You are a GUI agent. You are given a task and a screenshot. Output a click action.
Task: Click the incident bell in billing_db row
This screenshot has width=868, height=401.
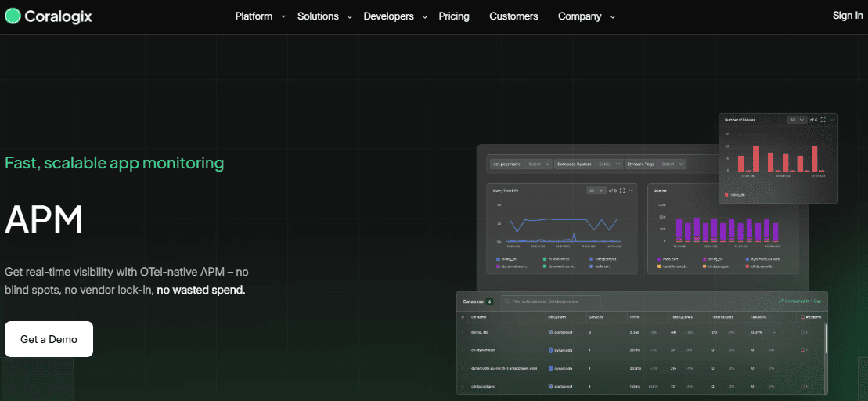pos(803,332)
